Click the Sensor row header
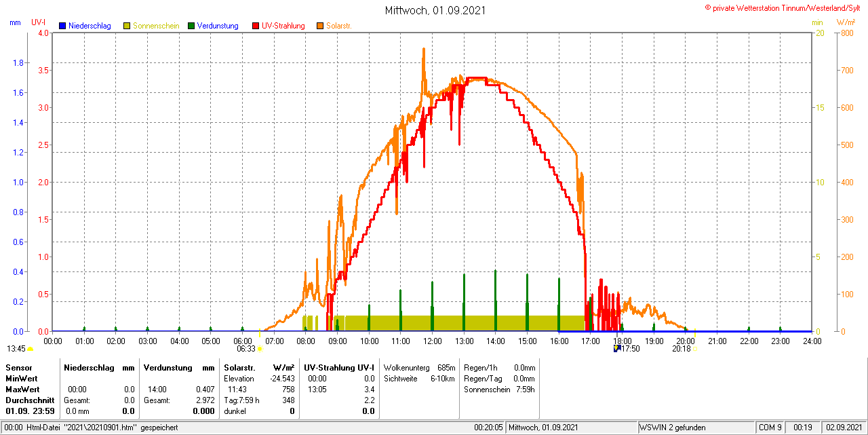This screenshot has height=435, width=868. coord(18,367)
